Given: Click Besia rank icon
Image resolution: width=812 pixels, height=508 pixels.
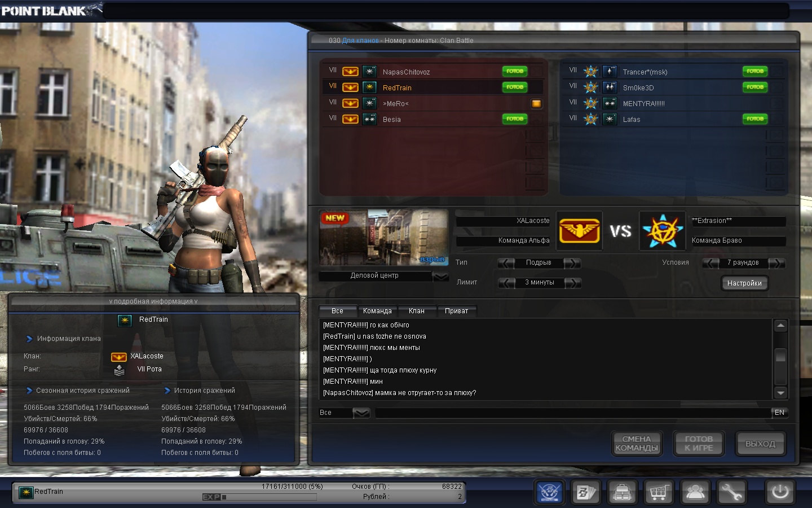Looking at the screenshot, I should (x=369, y=119).
